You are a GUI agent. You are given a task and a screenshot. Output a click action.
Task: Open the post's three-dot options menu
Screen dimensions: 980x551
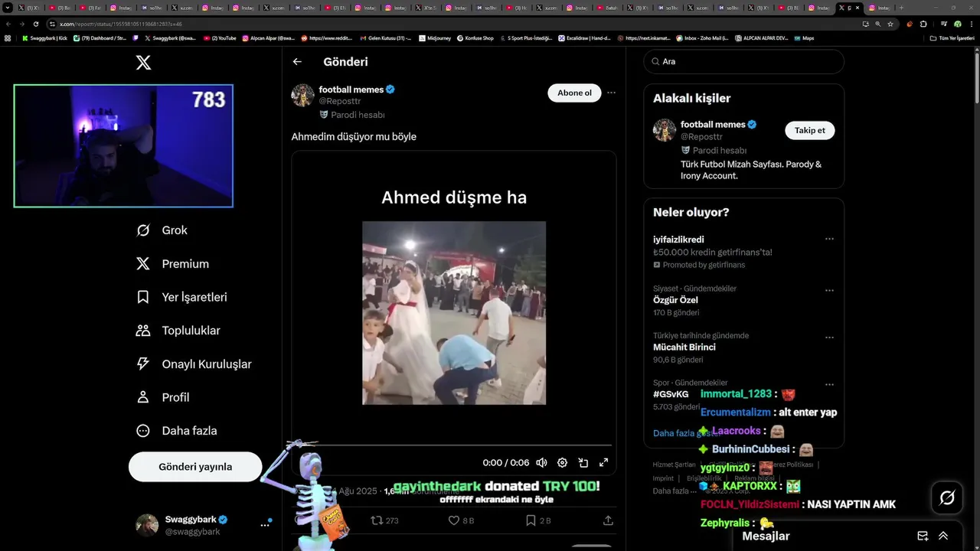tap(611, 93)
